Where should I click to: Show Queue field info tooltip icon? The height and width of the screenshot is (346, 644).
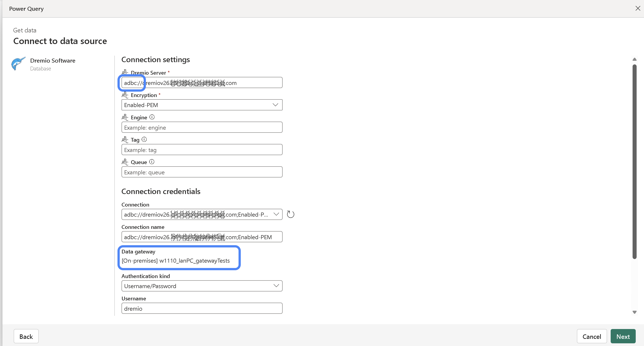pyautogui.click(x=152, y=162)
